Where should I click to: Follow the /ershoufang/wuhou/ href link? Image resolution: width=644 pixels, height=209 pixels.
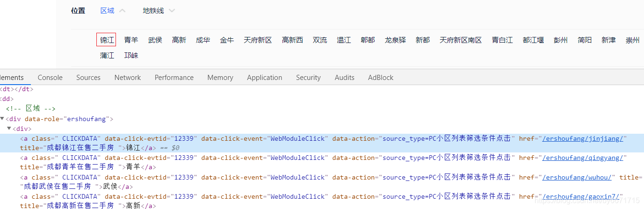[577, 178]
